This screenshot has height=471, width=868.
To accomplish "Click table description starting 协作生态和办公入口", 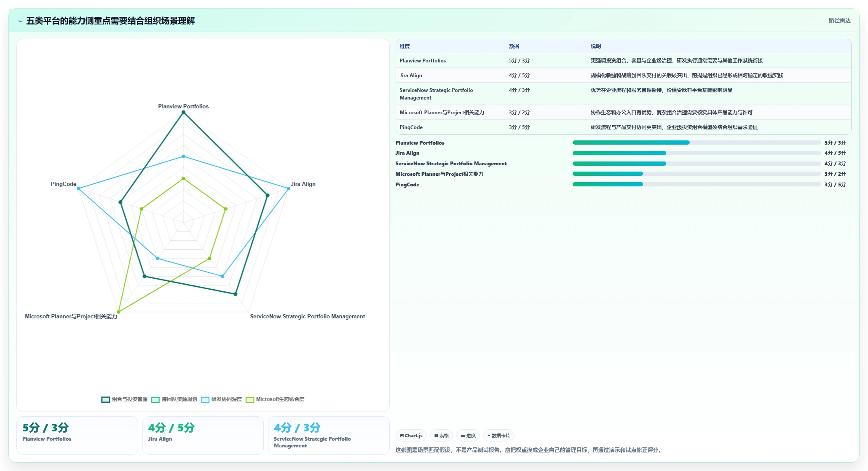I will 672,113.
